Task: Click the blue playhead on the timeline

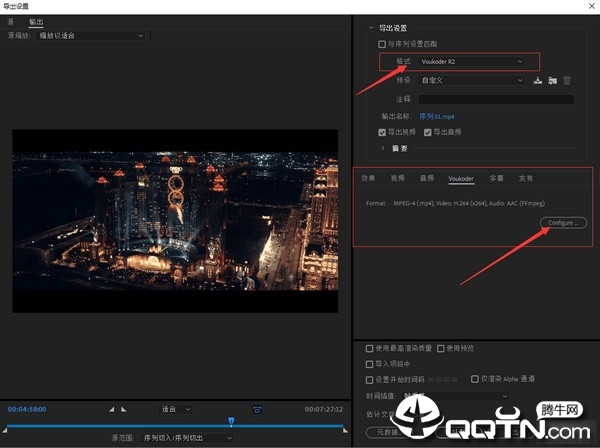Action: click(x=231, y=421)
